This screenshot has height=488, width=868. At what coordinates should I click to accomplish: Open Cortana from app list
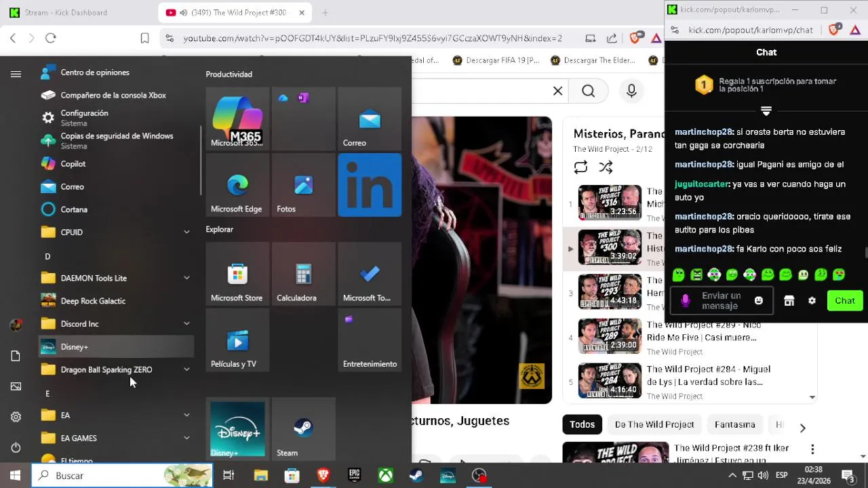click(x=116, y=209)
